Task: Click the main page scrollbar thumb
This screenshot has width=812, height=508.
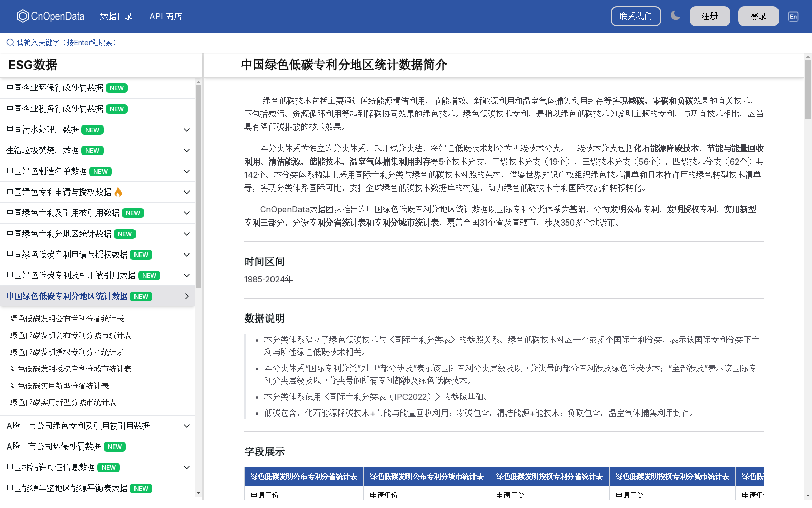Action: pos(808,90)
